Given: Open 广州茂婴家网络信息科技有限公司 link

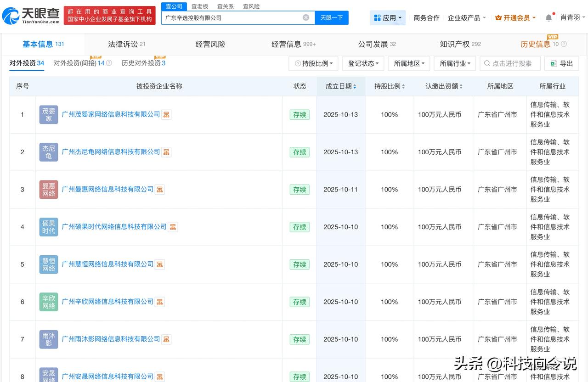Looking at the screenshot, I should (111, 115).
